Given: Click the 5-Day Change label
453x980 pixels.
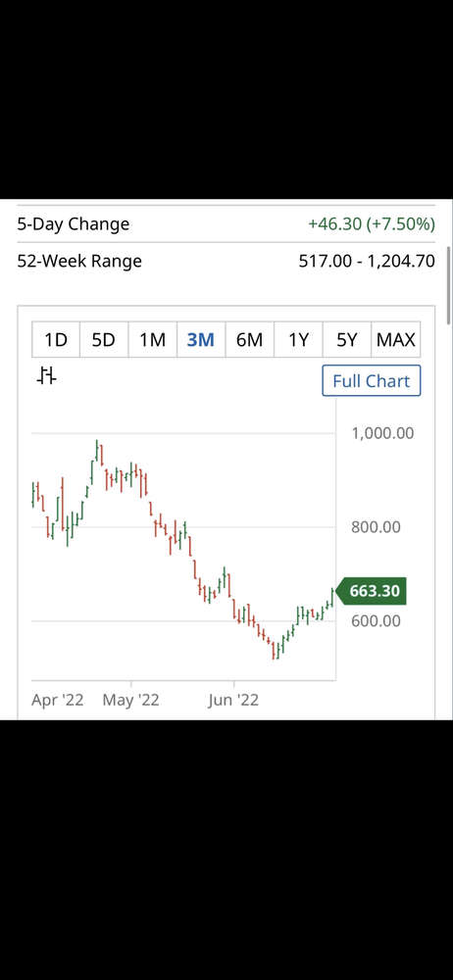Looking at the screenshot, I should coord(74,223).
